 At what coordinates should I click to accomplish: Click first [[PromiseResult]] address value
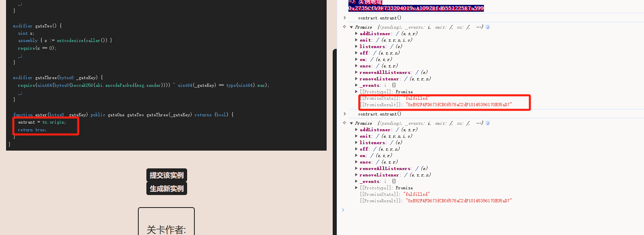(459, 105)
